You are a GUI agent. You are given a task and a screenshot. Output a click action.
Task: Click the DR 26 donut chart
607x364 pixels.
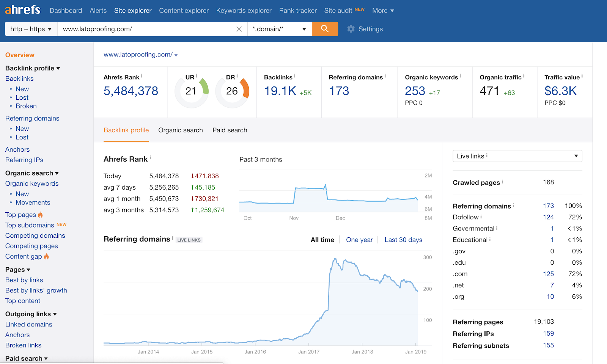click(x=232, y=91)
